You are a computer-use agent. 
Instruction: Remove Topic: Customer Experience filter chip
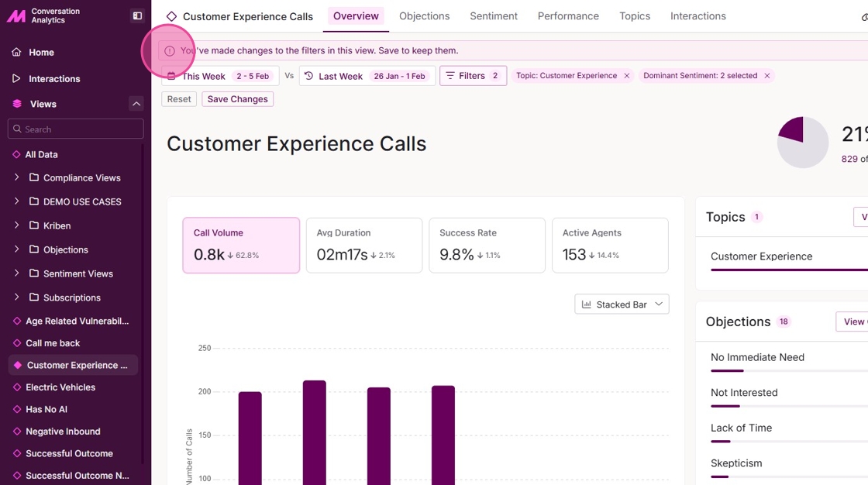point(627,76)
